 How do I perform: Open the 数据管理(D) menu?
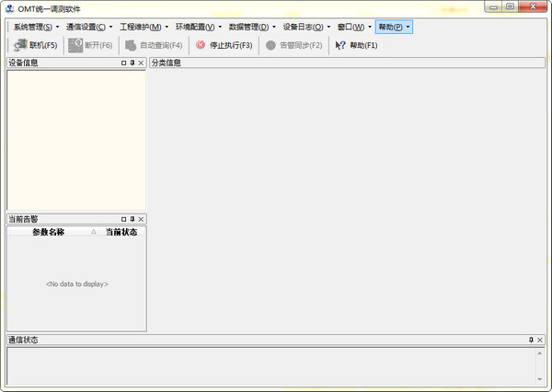coord(248,27)
